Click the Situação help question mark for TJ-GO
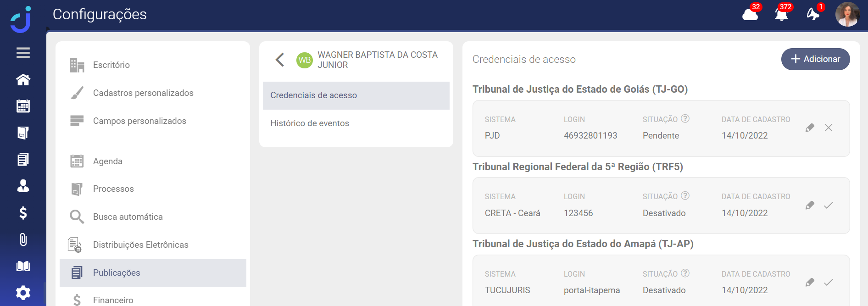 point(685,119)
